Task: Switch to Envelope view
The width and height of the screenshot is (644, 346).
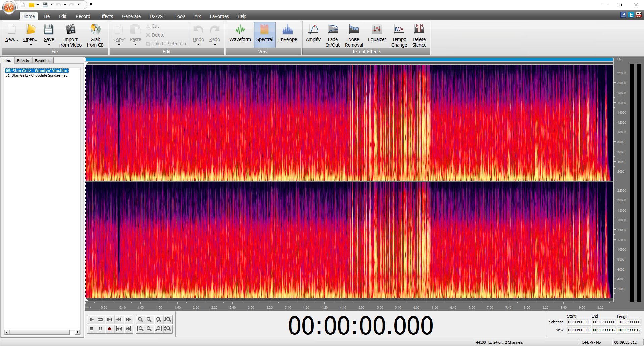Action: pos(288,33)
